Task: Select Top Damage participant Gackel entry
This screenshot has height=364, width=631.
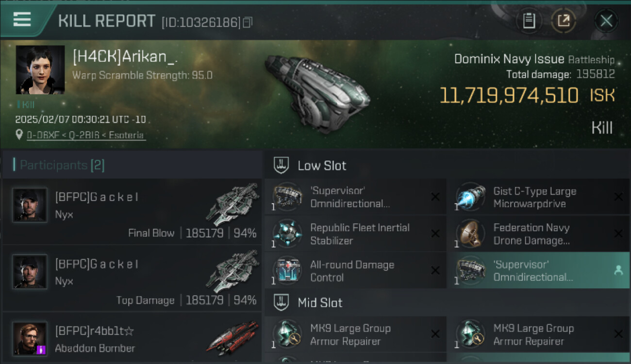Action: 132,279
